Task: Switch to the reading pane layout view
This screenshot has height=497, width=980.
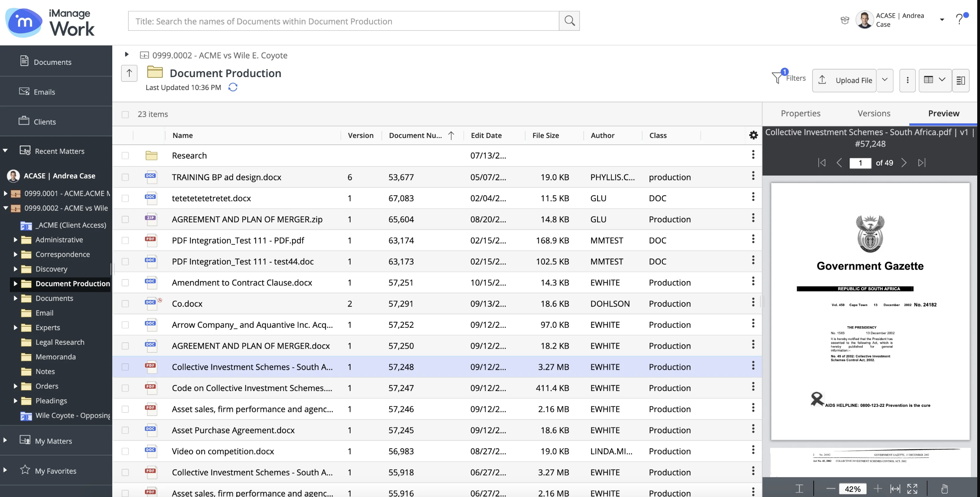Action: pos(961,80)
